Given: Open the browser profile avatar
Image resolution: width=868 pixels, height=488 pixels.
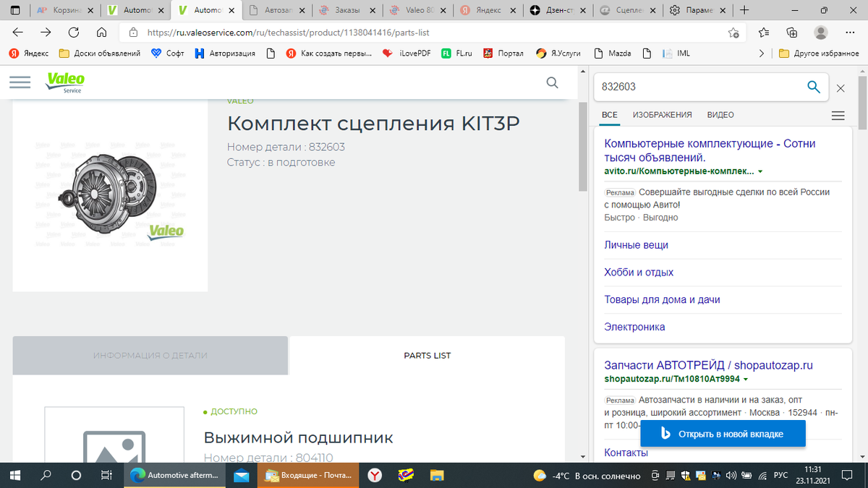Looking at the screenshot, I should pyautogui.click(x=821, y=33).
